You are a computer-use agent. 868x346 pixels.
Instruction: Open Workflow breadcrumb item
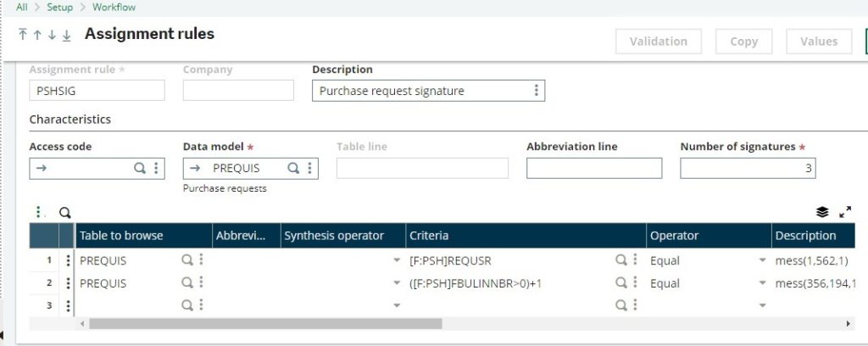114,7
